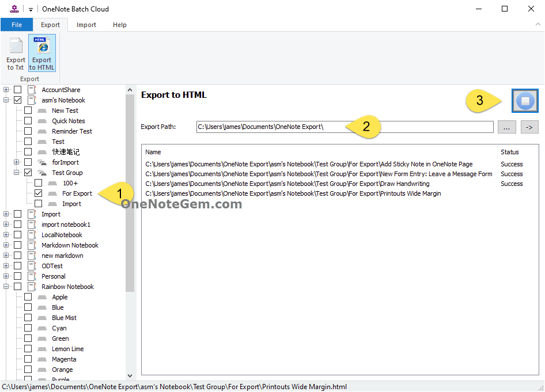The image size is (545, 392).
Task: Click the Quick Notes section icon
Action: (x=42, y=121)
